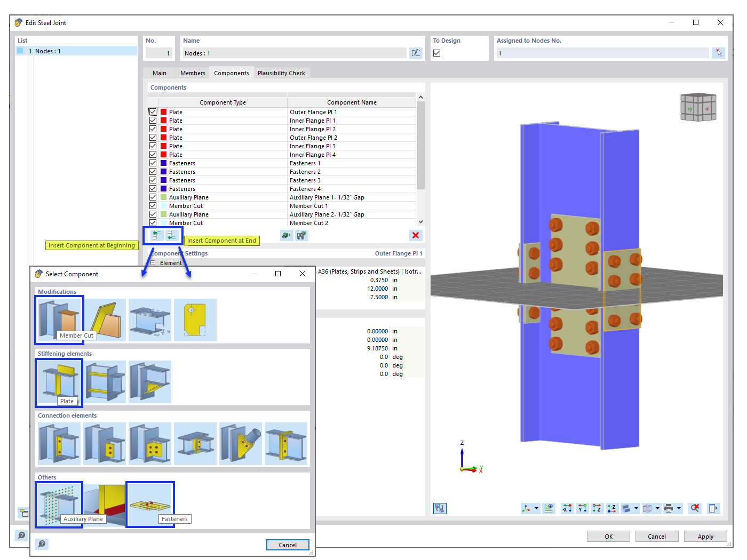Activate the Y-axis view icon
Image resolution: width=747 pixels, height=560 pixels.
click(582, 508)
